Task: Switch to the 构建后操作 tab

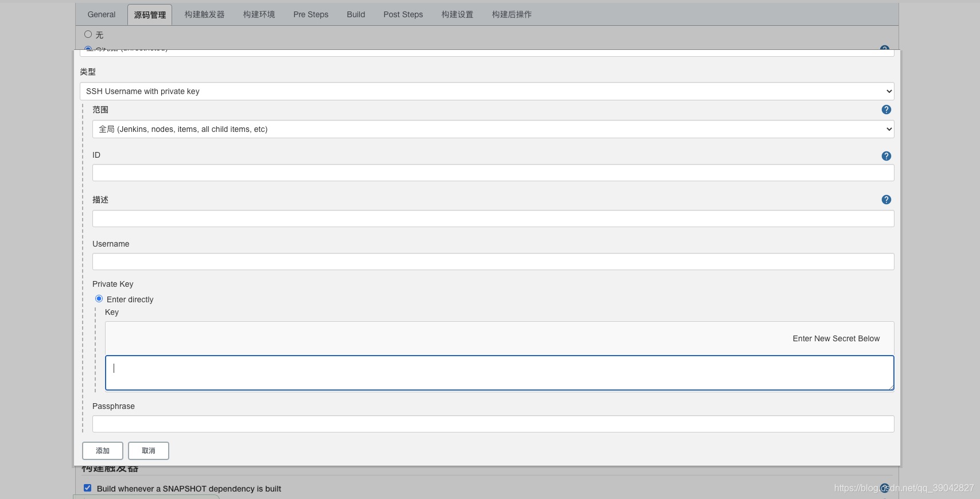Action: pos(512,14)
